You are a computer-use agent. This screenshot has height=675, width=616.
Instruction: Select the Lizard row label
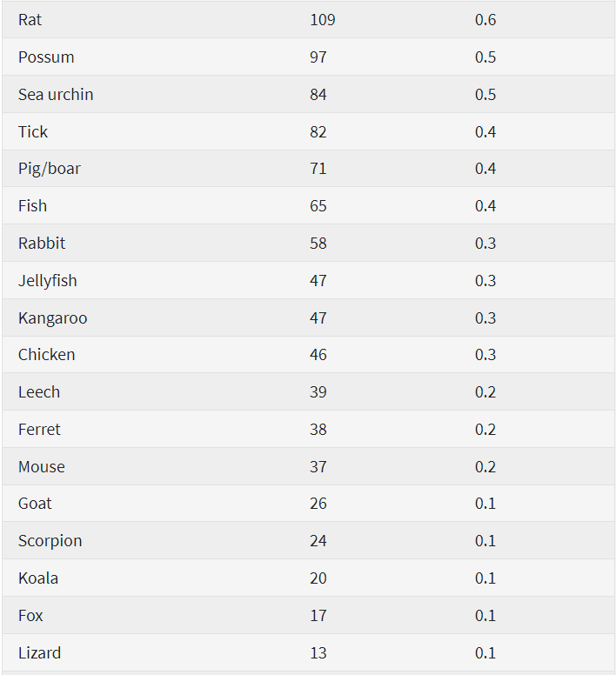click(39, 653)
